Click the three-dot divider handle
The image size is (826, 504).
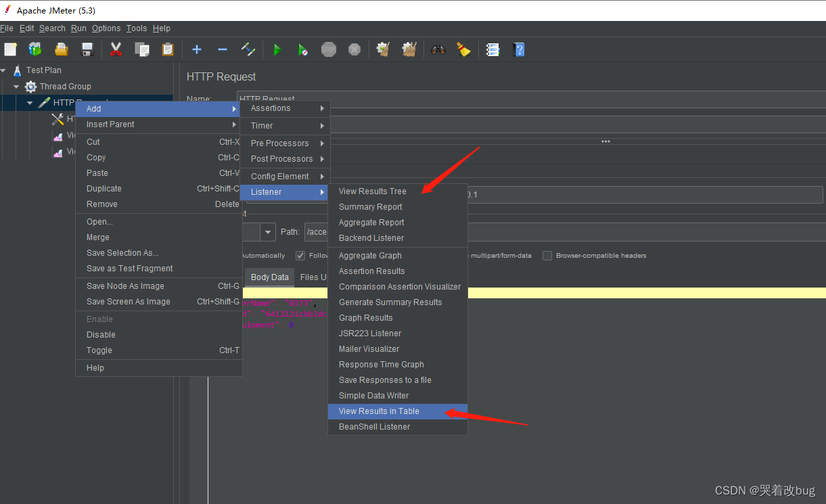(x=605, y=141)
